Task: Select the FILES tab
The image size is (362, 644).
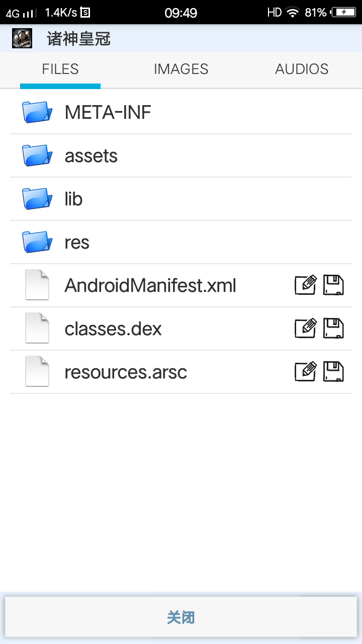Action: pos(60,69)
